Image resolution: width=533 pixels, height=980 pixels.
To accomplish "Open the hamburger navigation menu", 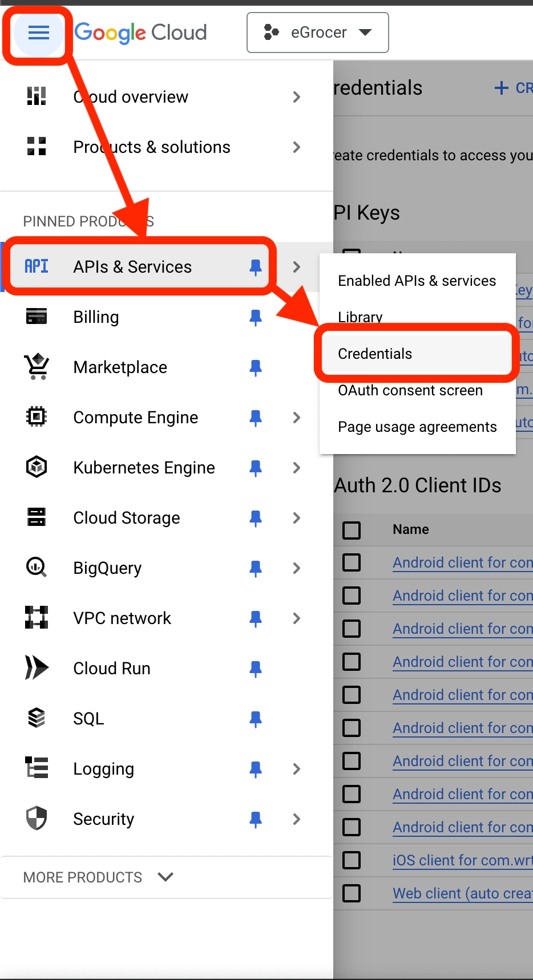I will (x=38, y=33).
